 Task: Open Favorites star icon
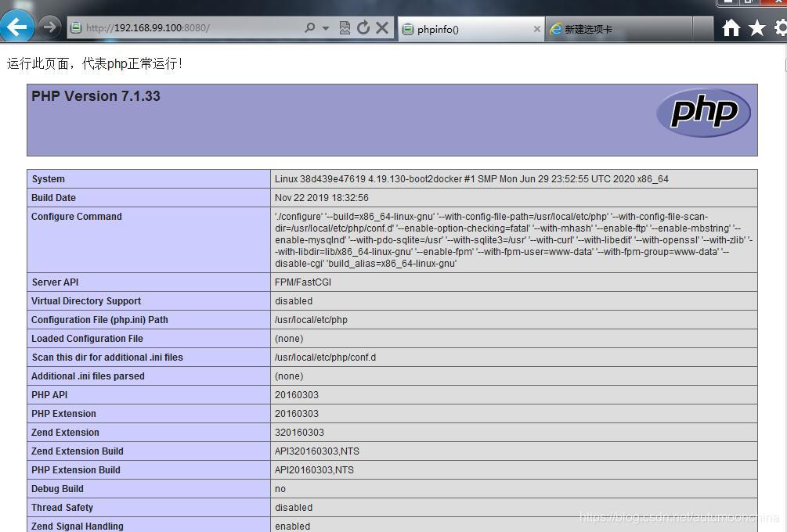[757, 28]
